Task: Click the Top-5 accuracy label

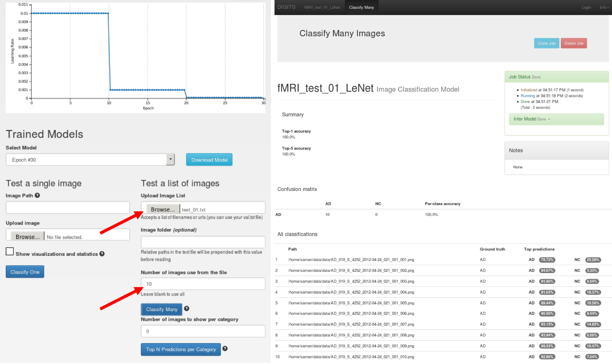Action: point(296,148)
